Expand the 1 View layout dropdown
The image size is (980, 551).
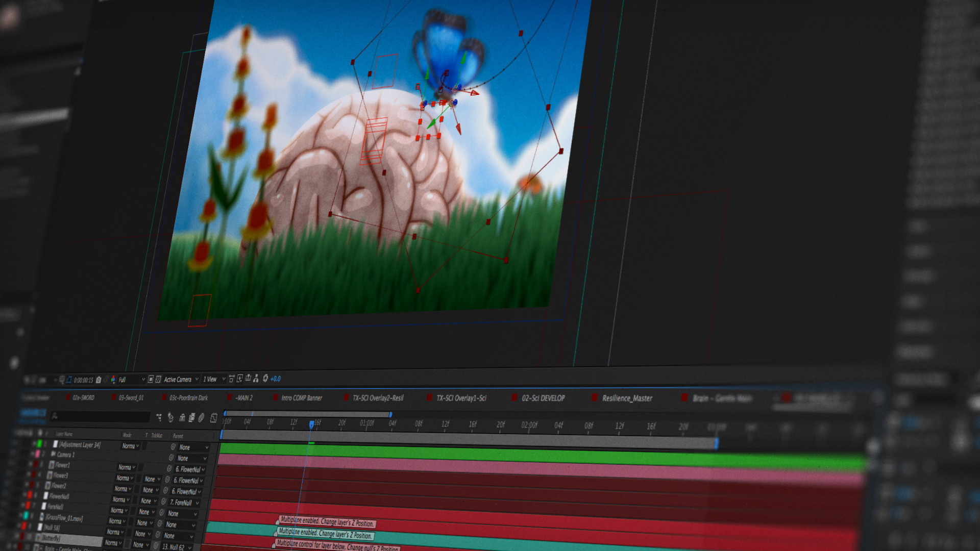tap(214, 379)
